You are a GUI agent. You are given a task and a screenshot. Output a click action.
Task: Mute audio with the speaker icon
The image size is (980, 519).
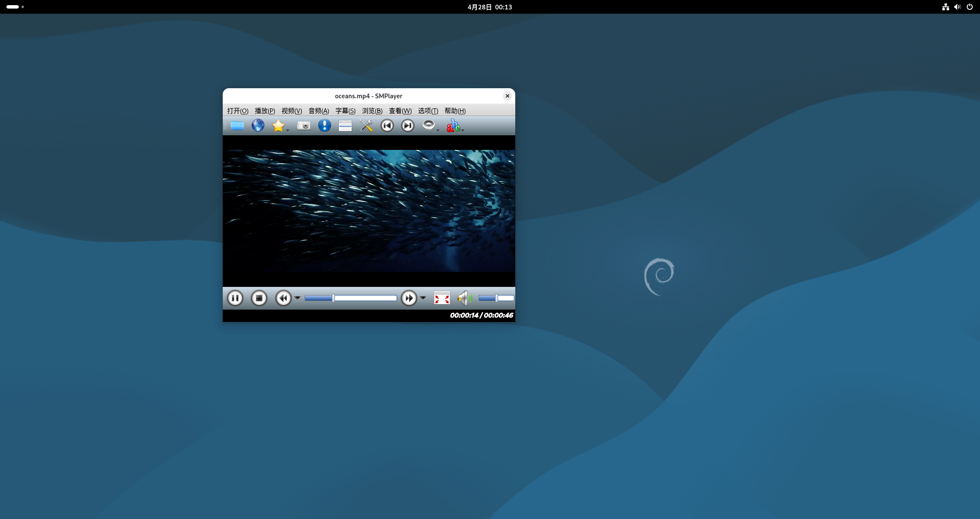pos(464,298)
